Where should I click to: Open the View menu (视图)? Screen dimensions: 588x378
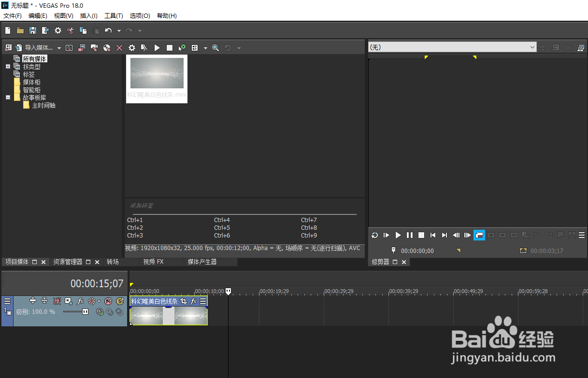click(64, 16)
